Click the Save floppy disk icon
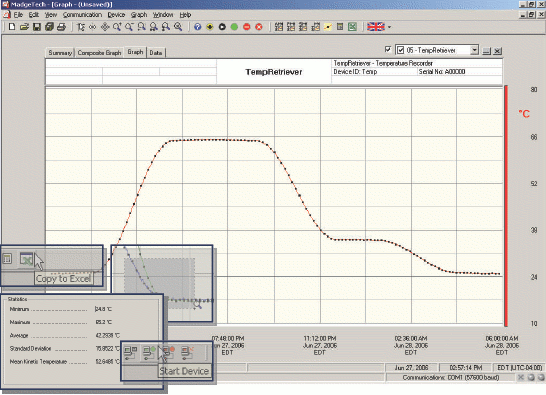 (x=37, y=27)
